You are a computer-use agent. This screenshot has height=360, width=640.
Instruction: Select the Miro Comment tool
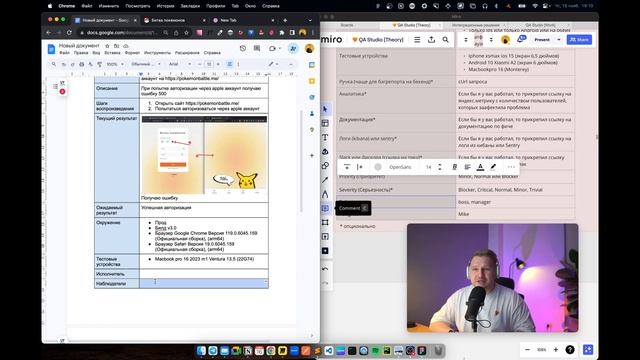tap(325, 208)
